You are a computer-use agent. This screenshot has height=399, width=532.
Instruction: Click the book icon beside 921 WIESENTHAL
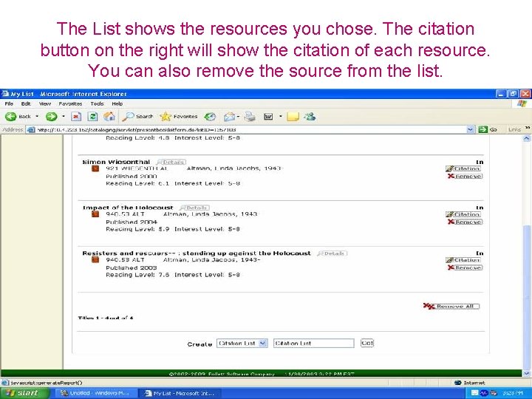[x=95, y=168]
